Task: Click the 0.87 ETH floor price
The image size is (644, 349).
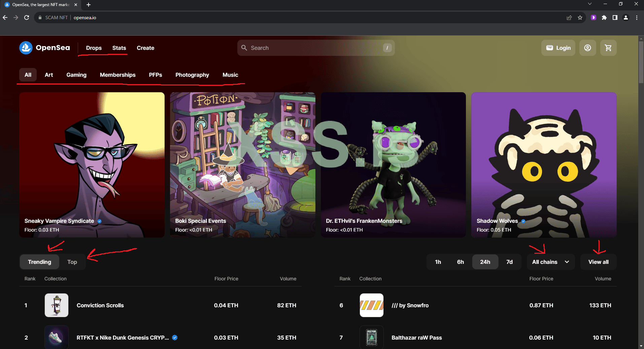Action: click(541, 305)
